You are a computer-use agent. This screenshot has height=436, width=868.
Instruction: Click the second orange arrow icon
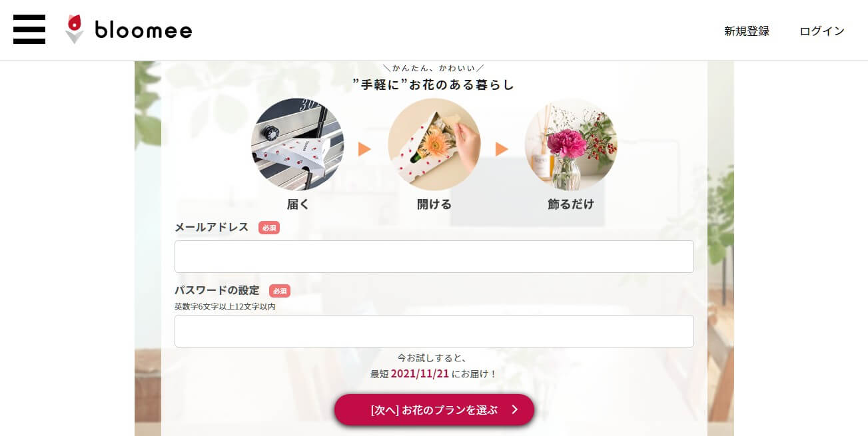502,149
